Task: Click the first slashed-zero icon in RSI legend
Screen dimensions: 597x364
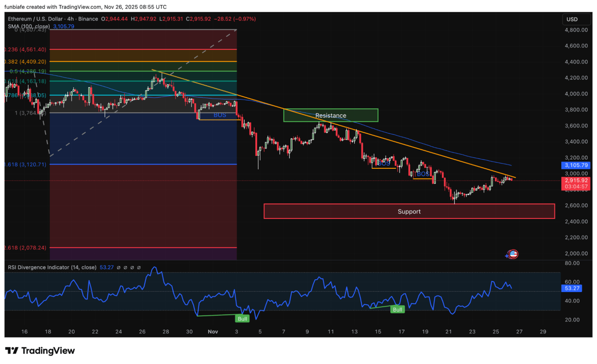Action: point(119,267)
